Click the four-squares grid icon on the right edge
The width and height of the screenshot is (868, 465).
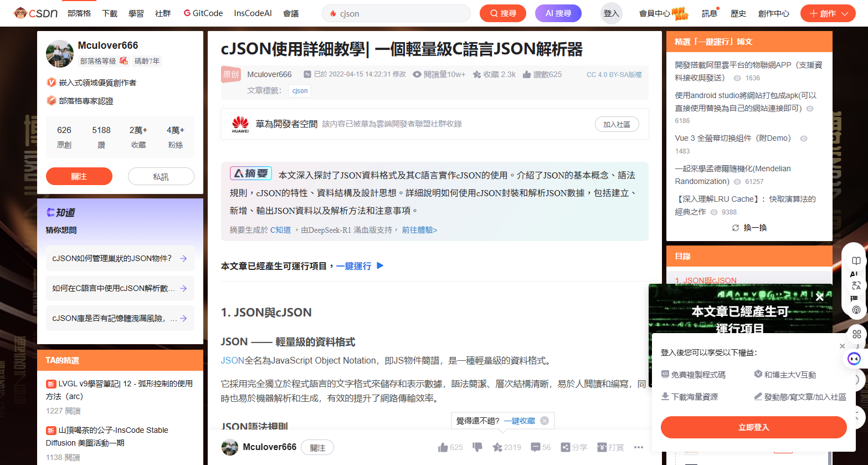pos(857,334)
